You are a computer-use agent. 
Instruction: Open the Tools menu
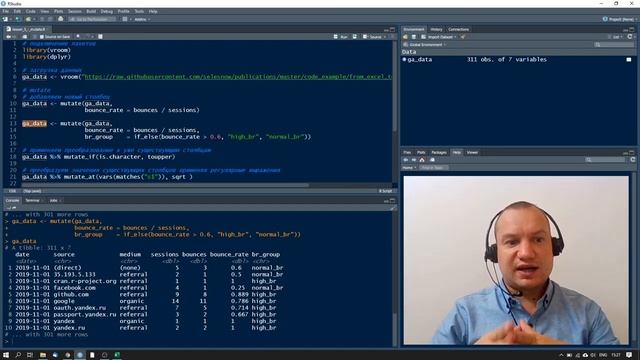[139, 11]
